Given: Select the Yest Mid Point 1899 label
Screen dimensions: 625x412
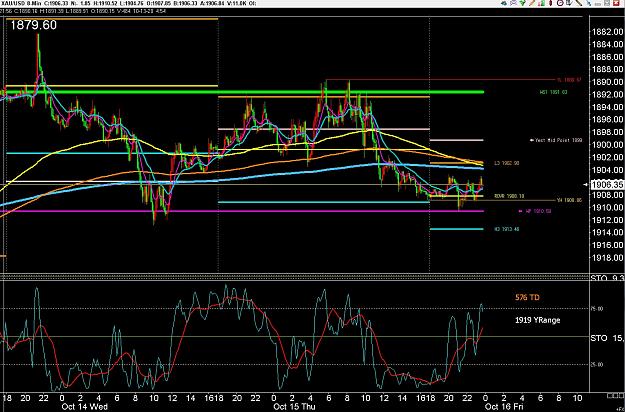Looking at the screenshot, I should (556, 140).
